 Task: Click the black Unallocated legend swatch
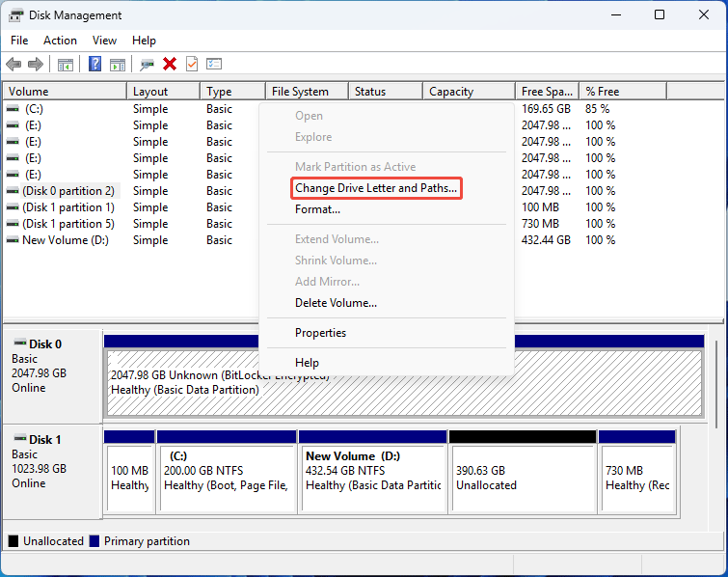point(13,540)
